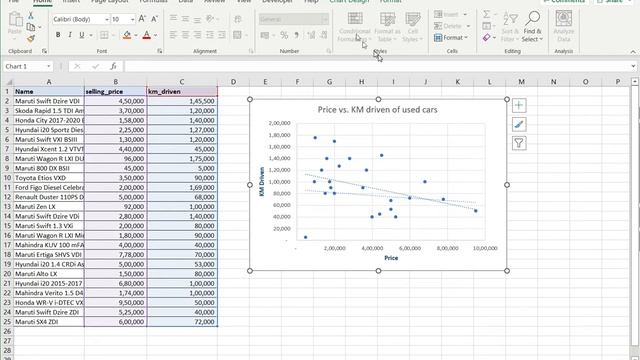640x360 pixels.
Task: Apply the yellow Fill Color
Action: pyautogui.click(x=127, y=36)
